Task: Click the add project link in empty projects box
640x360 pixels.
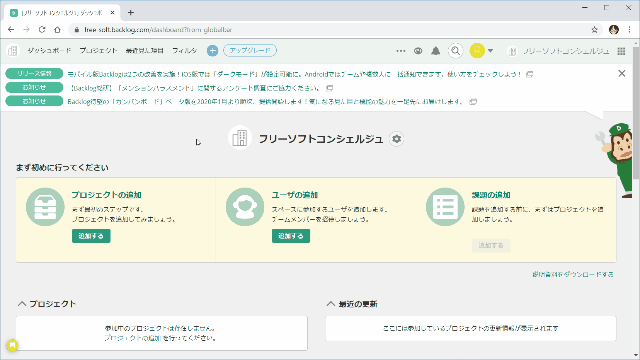Action: (133, 338)
